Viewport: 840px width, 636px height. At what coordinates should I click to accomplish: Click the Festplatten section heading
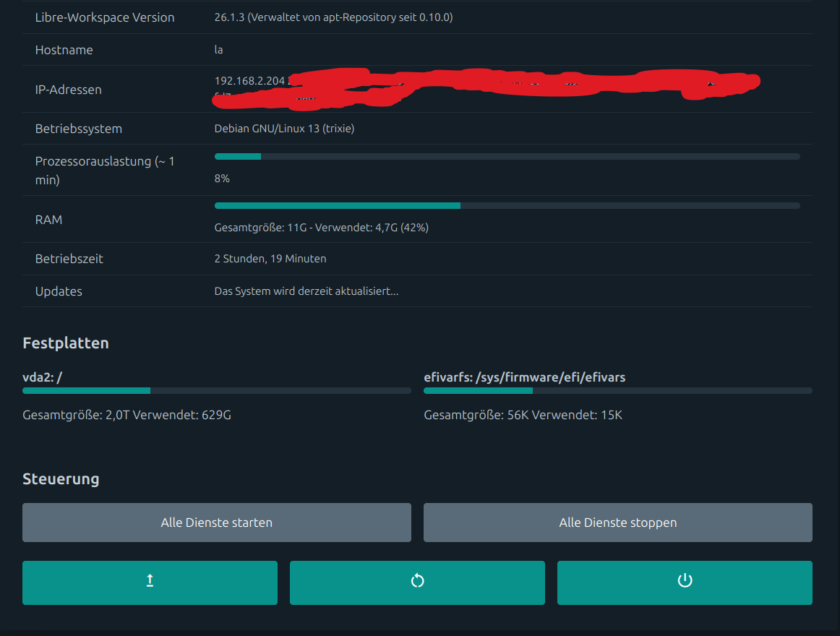click(66, 343)
